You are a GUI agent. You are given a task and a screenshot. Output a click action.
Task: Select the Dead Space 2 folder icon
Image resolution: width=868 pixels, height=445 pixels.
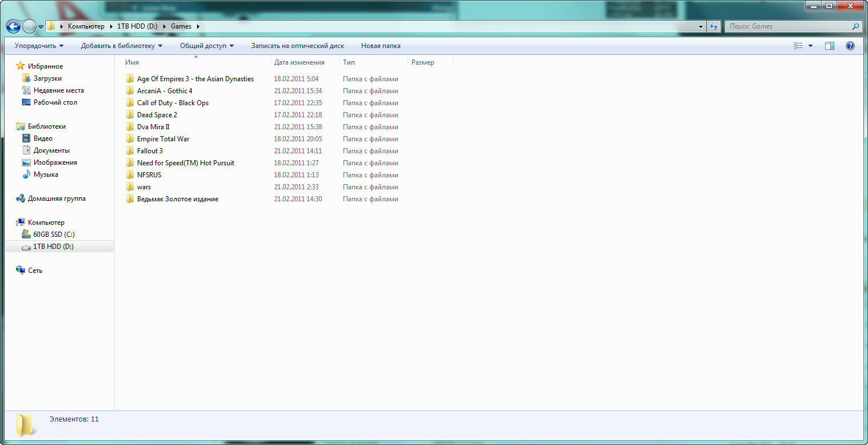130,115
